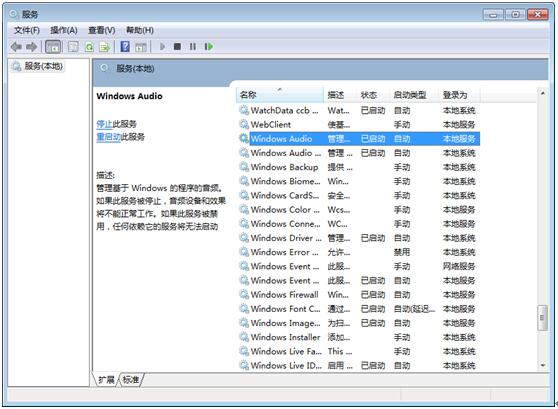Sort by the 名称 column header

280,95
